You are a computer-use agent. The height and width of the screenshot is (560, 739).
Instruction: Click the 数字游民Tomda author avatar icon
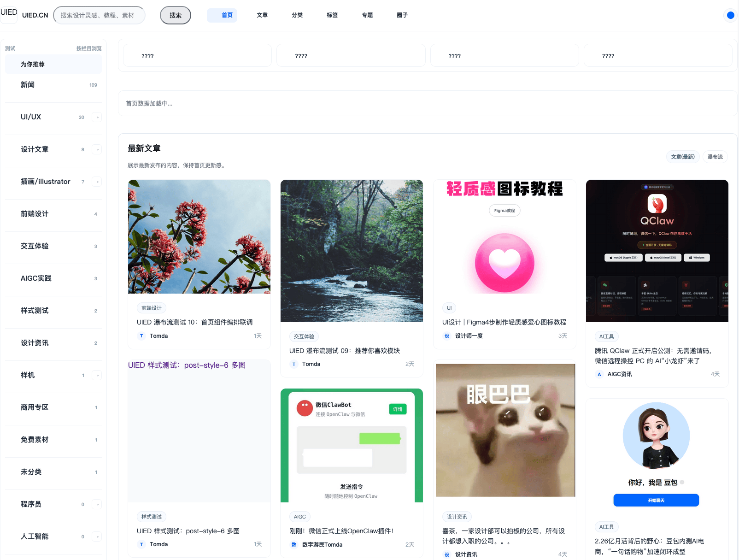point(294,545)
